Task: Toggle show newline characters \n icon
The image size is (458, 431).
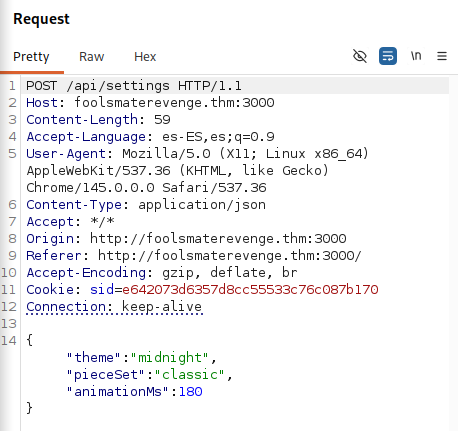Action: 416,56
